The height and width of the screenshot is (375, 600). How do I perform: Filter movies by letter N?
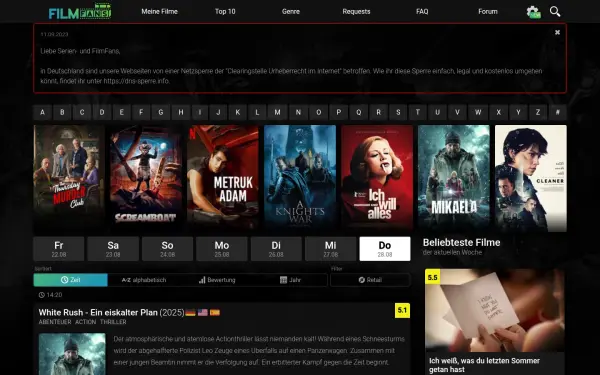298,112
